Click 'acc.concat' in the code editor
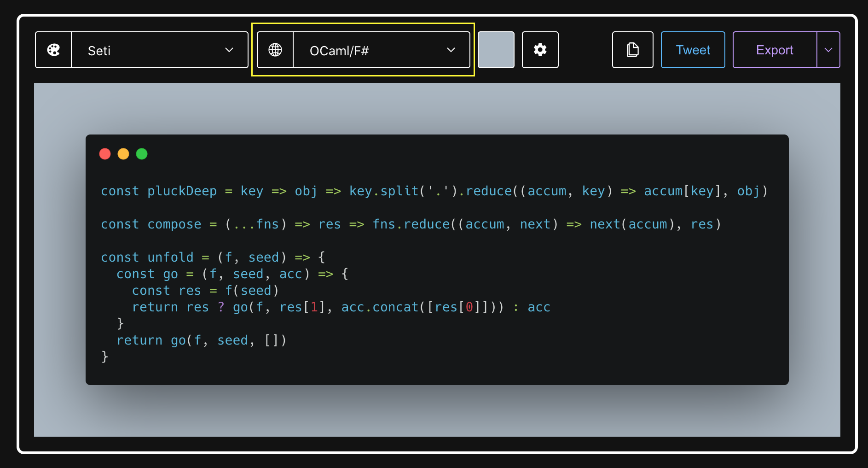Screen dimensions: 868x468 [380, 307]
